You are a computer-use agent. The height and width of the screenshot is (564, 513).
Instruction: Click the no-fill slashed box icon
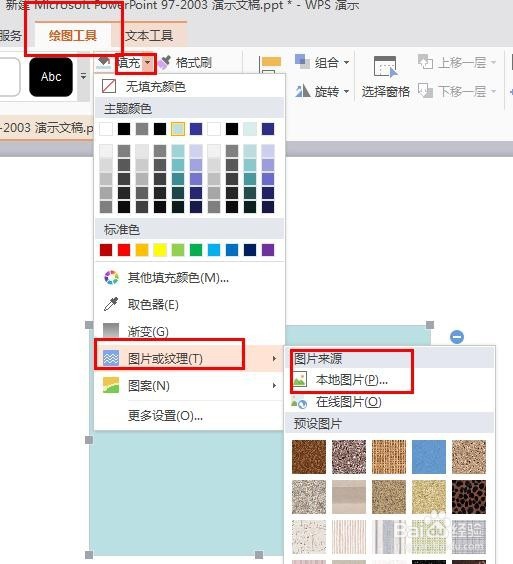pos(109,86)
